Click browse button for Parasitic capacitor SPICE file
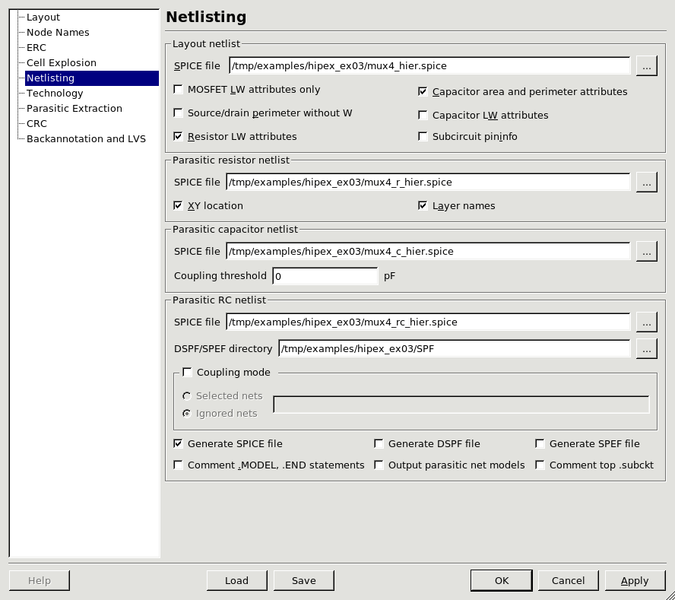The width and height of the screenshot is (675, 600). click(647, 252)
